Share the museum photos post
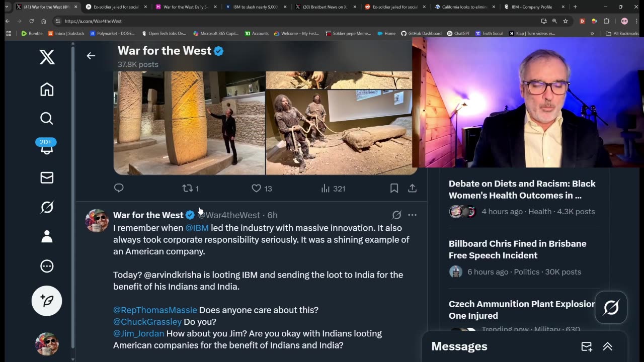 click(x=412, y=189)
